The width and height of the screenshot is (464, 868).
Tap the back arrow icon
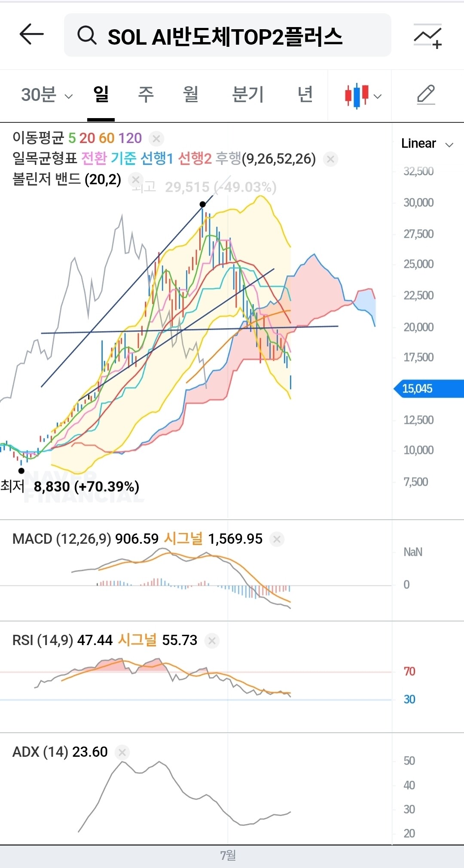click(32, 34)
